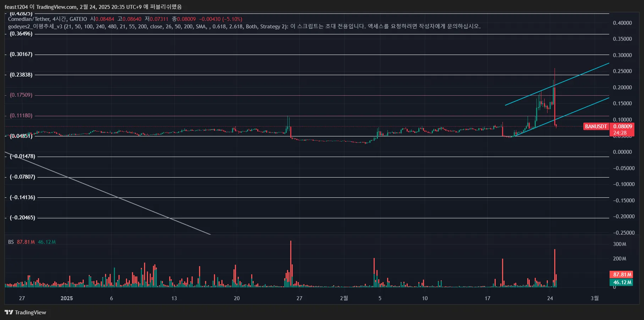Image resolution: width=644 pixels, height=320 pixels.
Task: Click the TradingView.com text in header
Action: click(57, 7)
